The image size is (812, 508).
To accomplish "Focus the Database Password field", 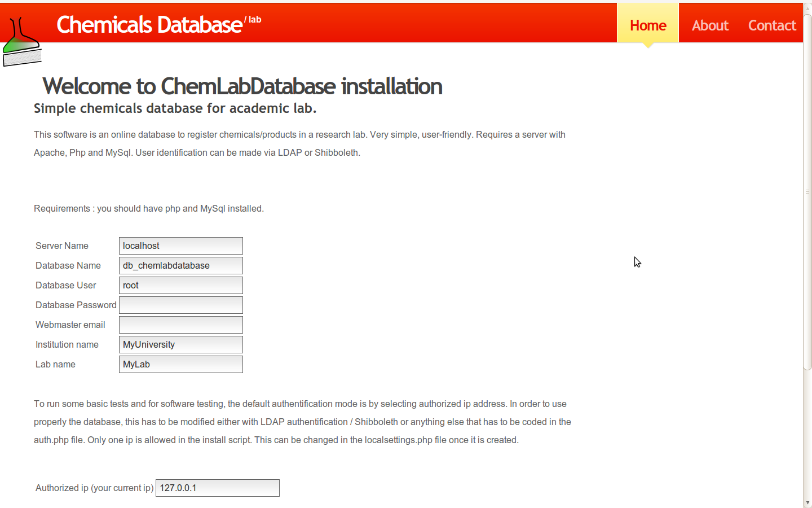I will point(180,305).
